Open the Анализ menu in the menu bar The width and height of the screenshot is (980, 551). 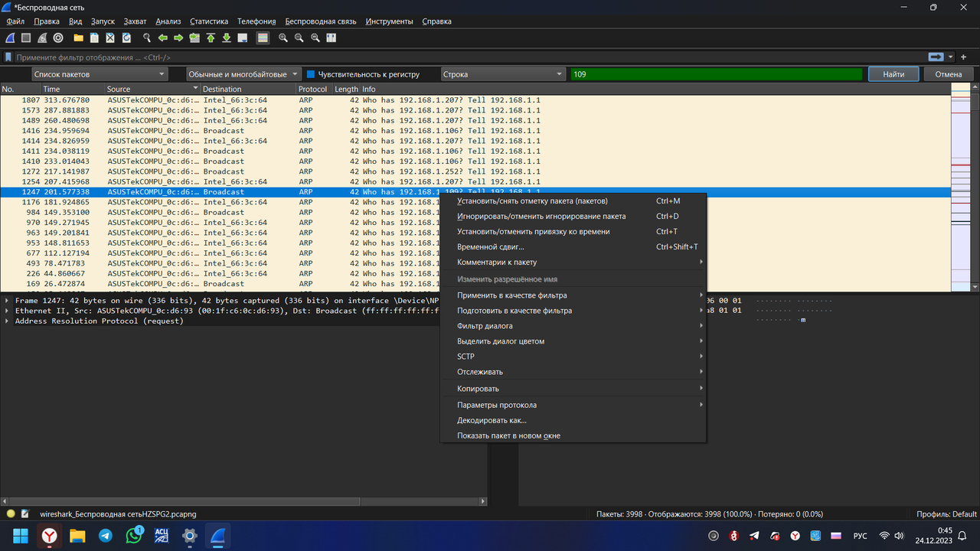click(168, 21)
